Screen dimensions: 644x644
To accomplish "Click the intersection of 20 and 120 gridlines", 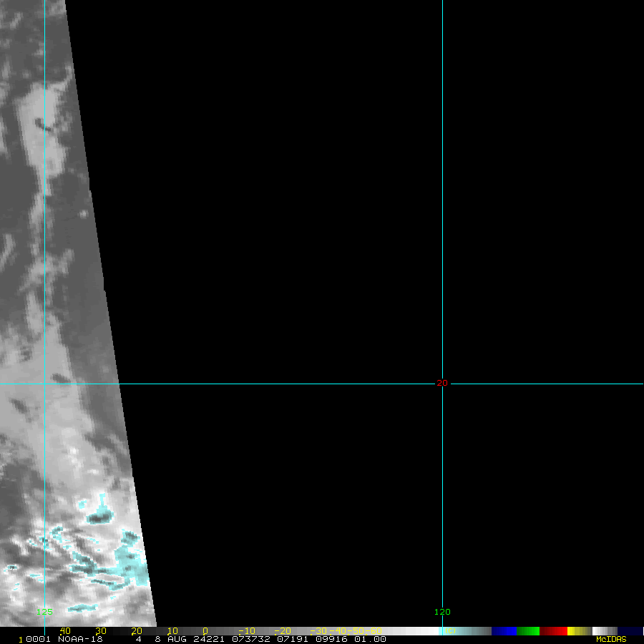I will (442, 384).
